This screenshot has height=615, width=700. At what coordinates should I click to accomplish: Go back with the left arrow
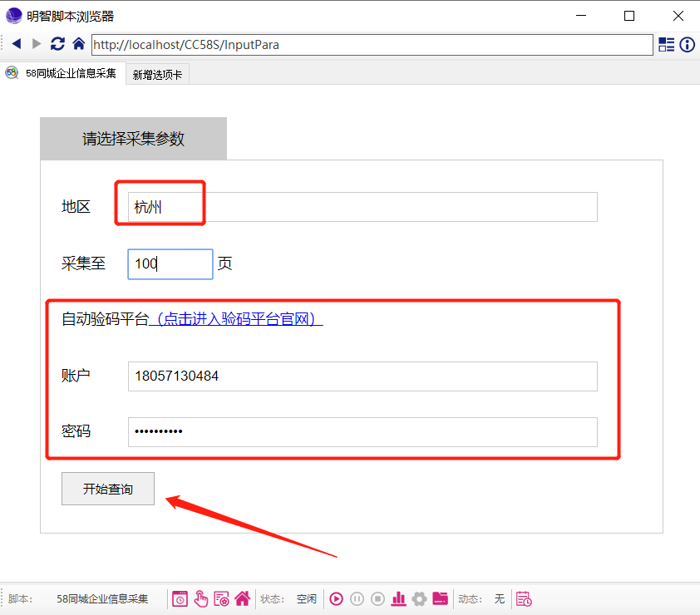click(x=17, y=44)
